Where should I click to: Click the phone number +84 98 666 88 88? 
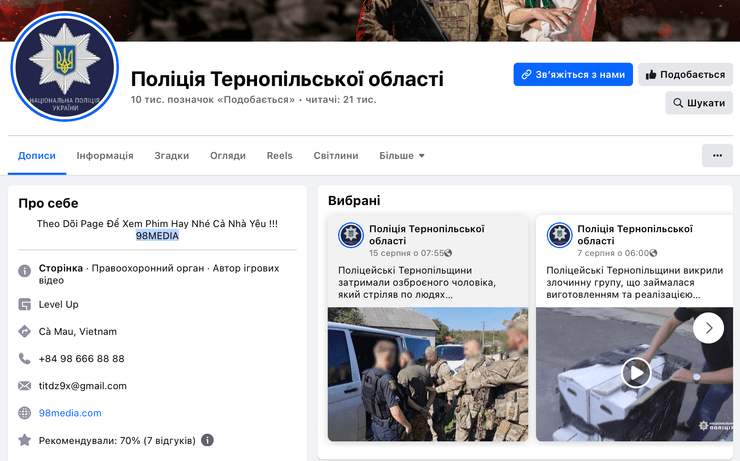pos(81,359)
